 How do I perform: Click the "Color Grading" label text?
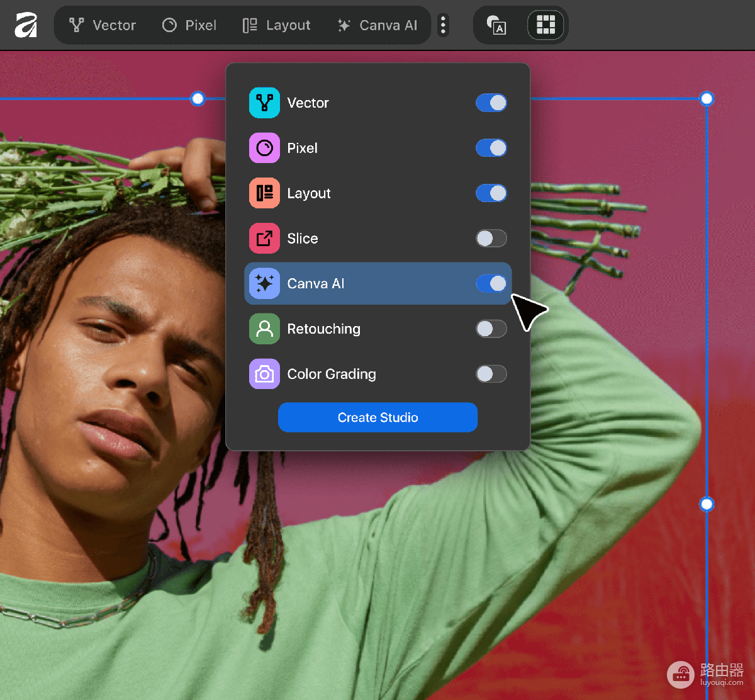(x=332, y=374)
